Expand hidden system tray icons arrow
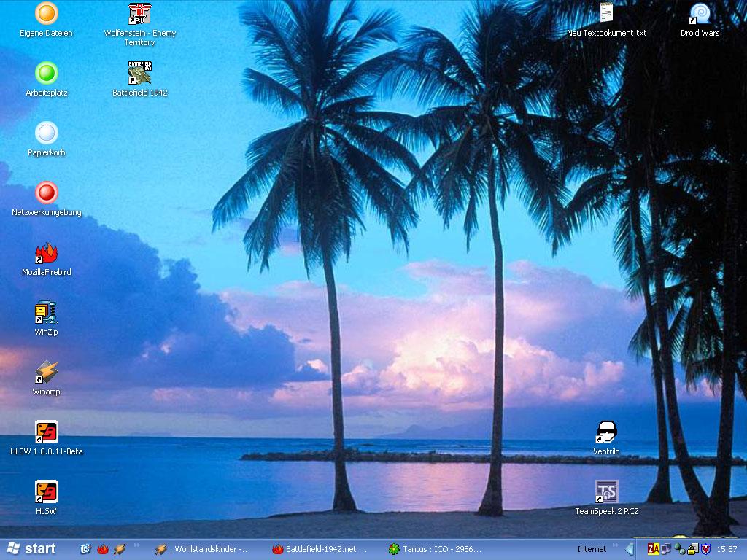The image size is (747, 560). tap(630, 549)
